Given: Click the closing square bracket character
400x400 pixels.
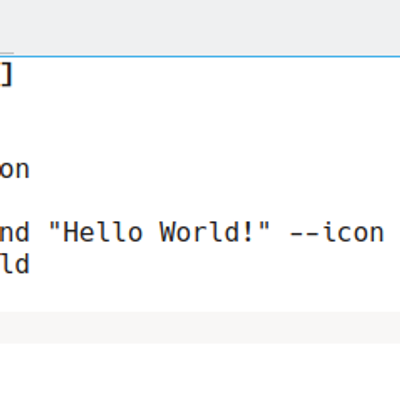Looking at the screenshot, I should point(6,75).
